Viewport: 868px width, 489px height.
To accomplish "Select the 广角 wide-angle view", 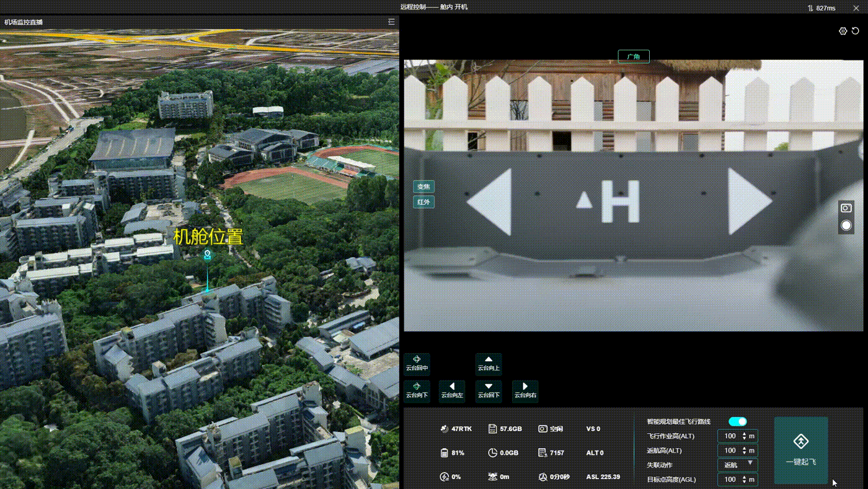I will (634, 56).
